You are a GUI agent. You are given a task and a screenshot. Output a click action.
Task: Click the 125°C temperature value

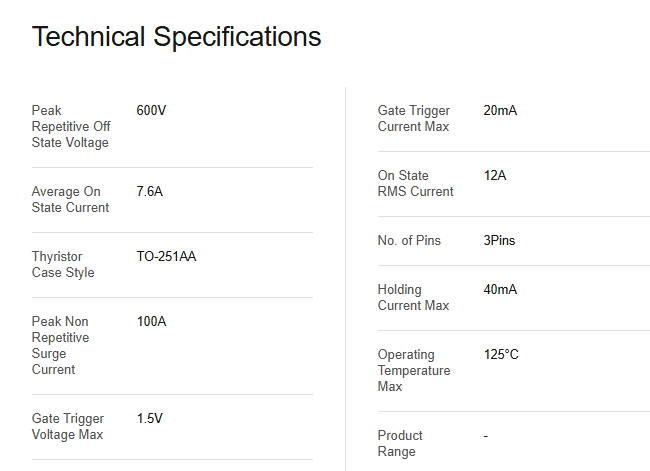(x=501, y=355)
